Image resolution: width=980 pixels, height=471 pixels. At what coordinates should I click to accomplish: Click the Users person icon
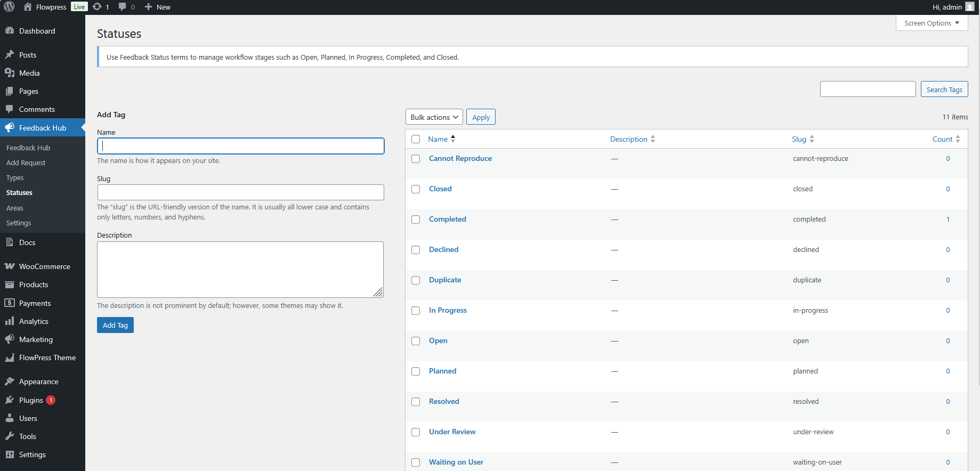tap(10, 418)
